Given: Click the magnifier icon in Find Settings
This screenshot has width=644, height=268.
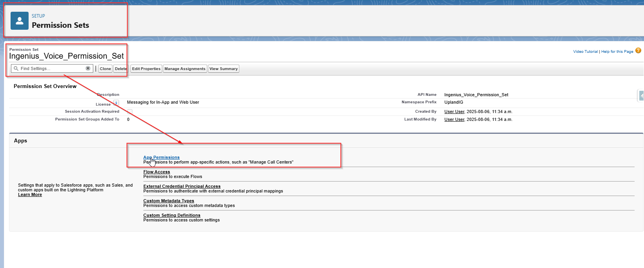Looking at the screenshot, I should (x=16, y=68).
